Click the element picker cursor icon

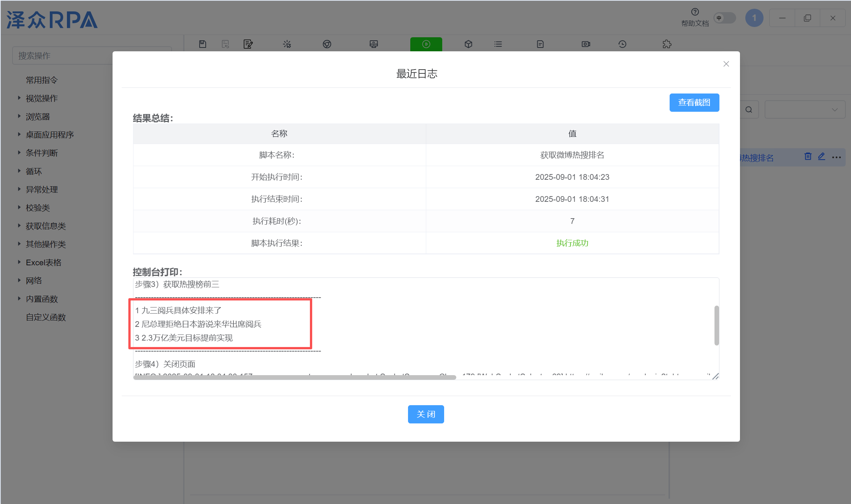(287, 44)
